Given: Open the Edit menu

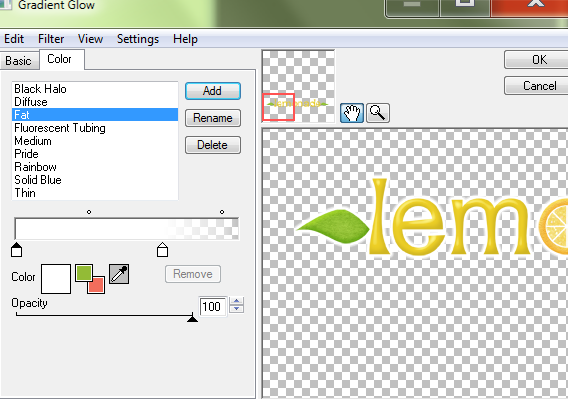Looking at the screenshot, I should pos(14,39).
